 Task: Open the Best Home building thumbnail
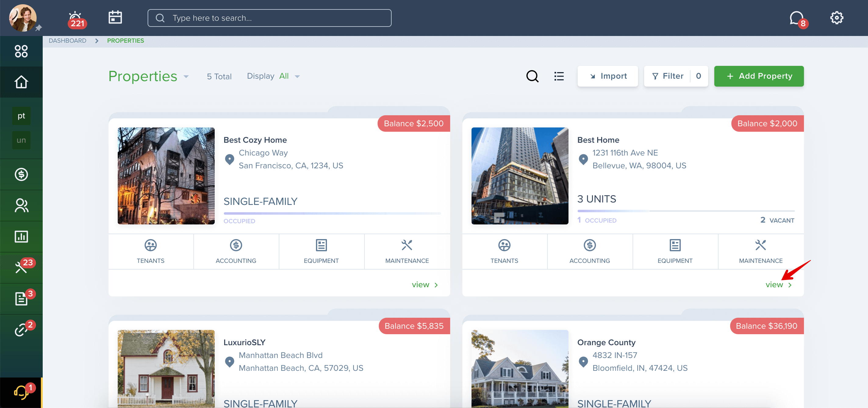click(520, 176)
